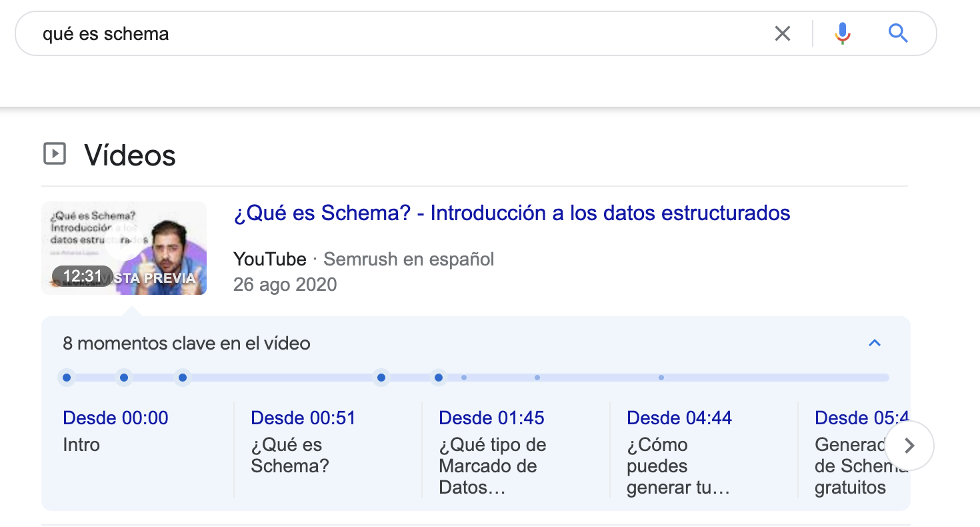Click fifth large timeline dot on progress bar

pos(439,378)
